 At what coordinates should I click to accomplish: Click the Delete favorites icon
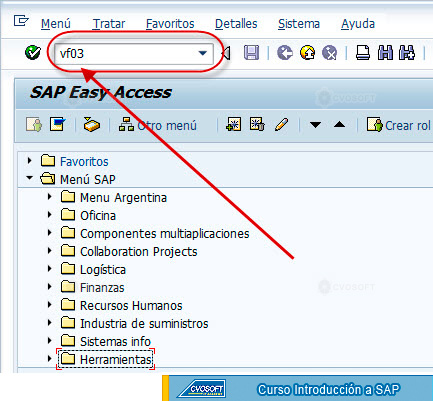[x=257, y=124]
